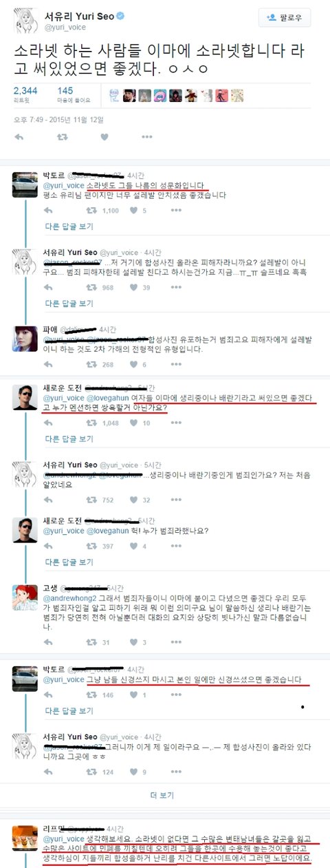Open the 2,344 리트윗 count list
This screenshot has height=868, width=330.
click(25, 95)
